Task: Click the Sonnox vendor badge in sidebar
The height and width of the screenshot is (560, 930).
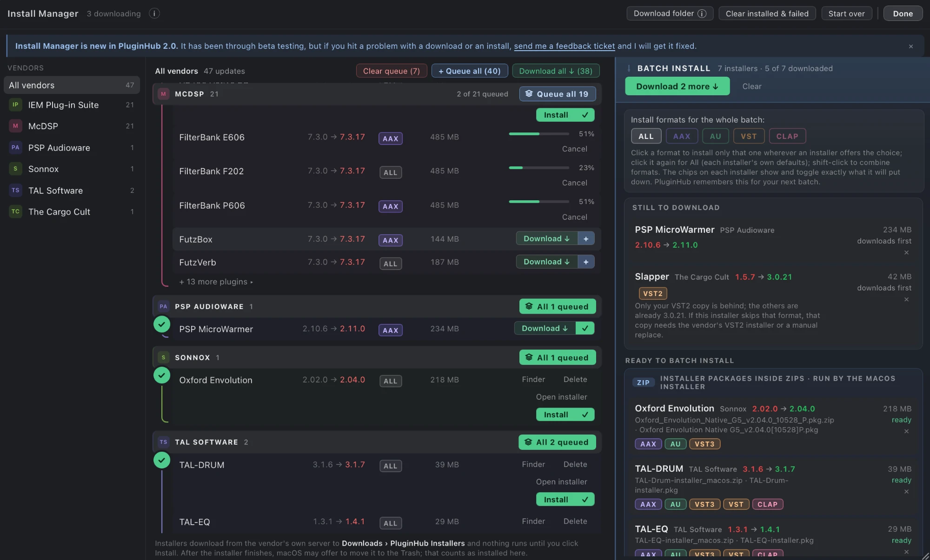Action: 15,169
